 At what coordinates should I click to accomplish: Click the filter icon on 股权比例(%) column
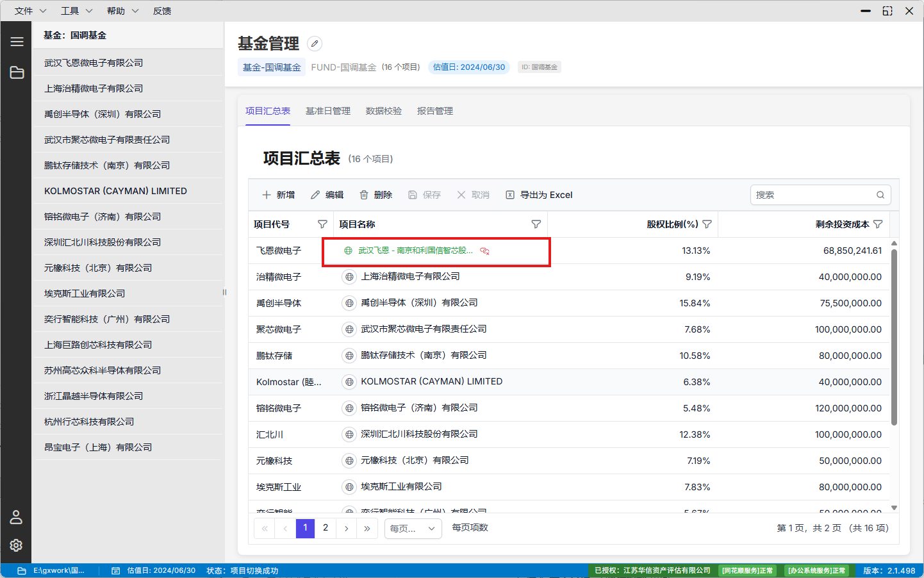coord(707,224)
